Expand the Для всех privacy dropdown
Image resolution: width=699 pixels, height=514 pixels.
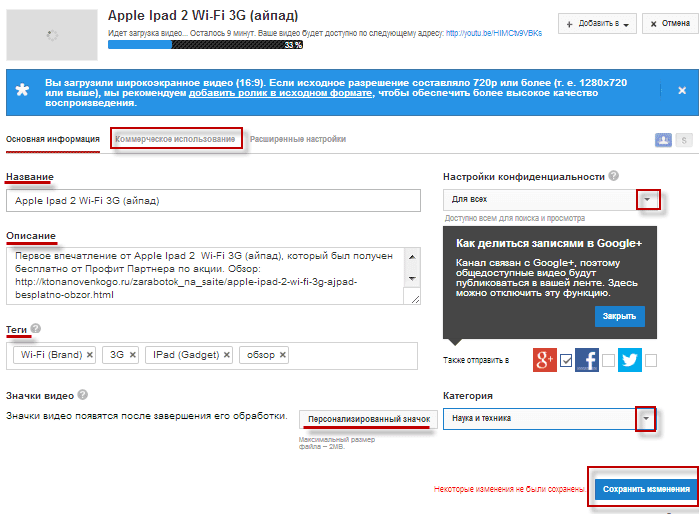[647, 200]
